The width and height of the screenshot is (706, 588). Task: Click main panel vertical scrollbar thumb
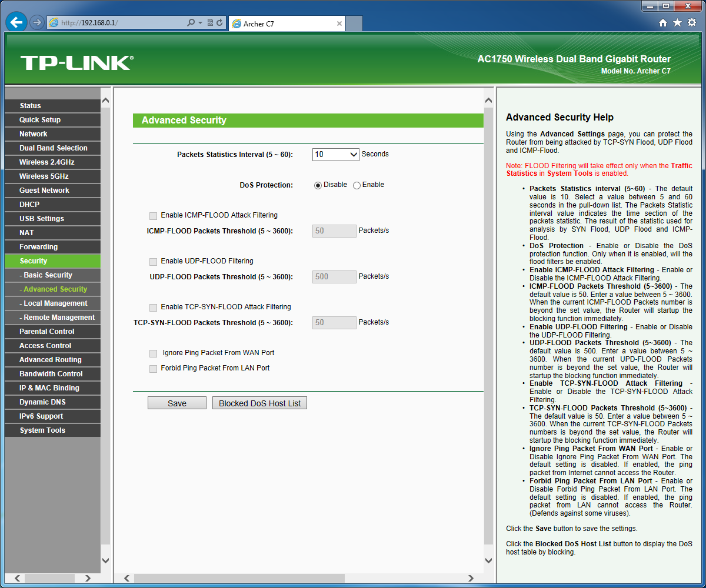pyautogui.click(x=488, y=325)
